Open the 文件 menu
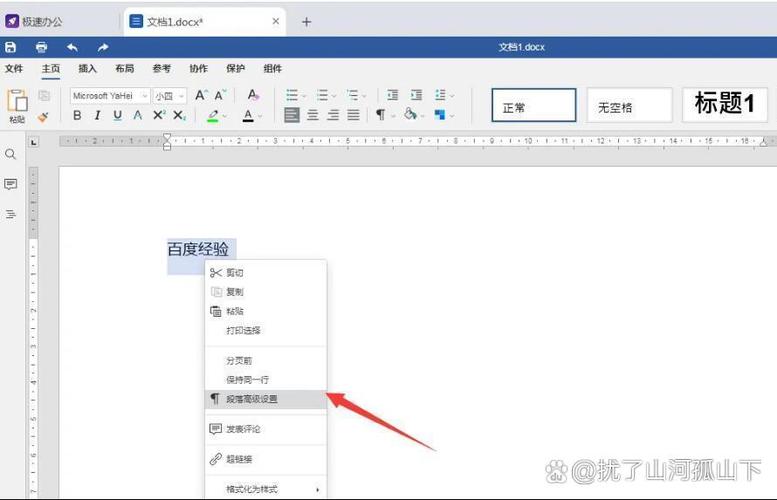The width and height of the screenshot is (777, 500). coord(14,69)
